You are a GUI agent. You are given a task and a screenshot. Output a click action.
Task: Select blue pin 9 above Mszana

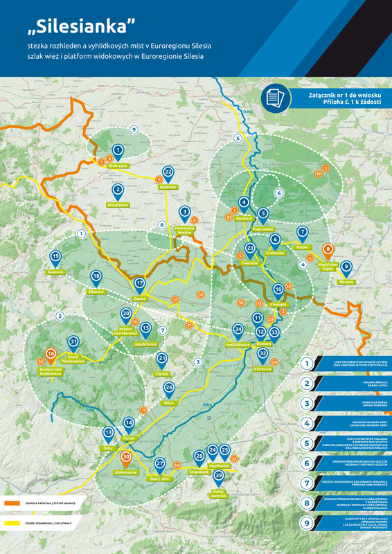[346, 269]
